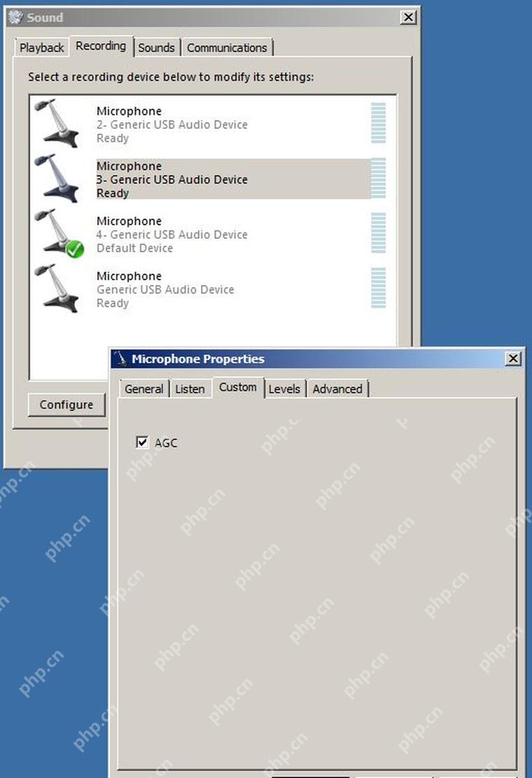Screen dimensions: 532x778
Task: Click level meter of 3- Generic USB Audio Device
Action: tap(378, 178)
